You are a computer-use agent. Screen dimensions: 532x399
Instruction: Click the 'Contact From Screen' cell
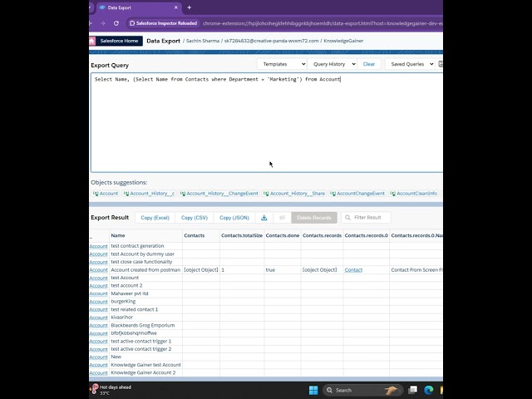click(x=416, y=270)
